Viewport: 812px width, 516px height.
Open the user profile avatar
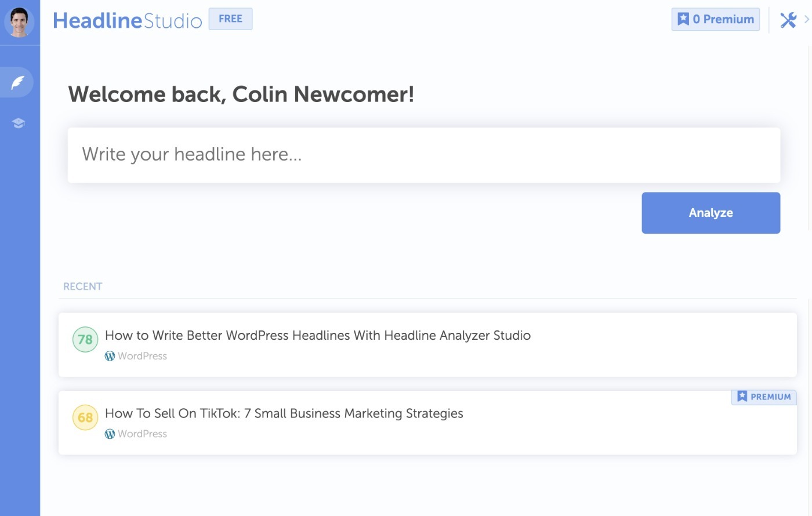[19, 22]
